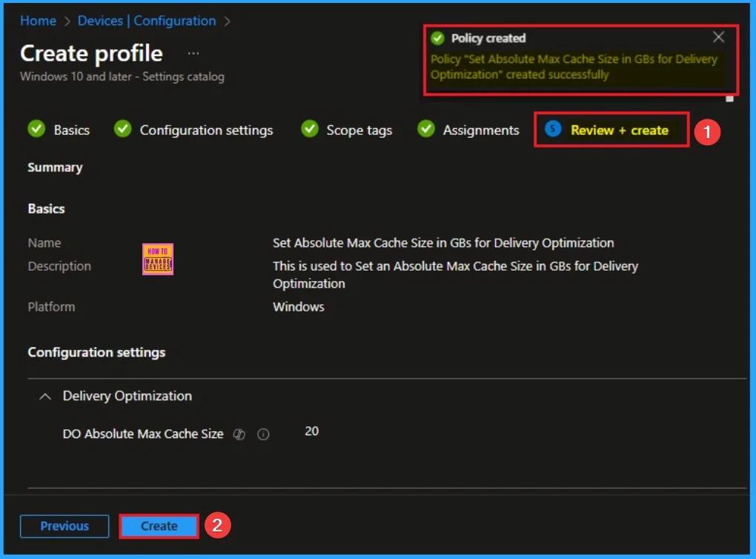This screenshot has height=559, width=756.
Task: Switch to Configuration settings step
Action: click(x=206, y=130)
